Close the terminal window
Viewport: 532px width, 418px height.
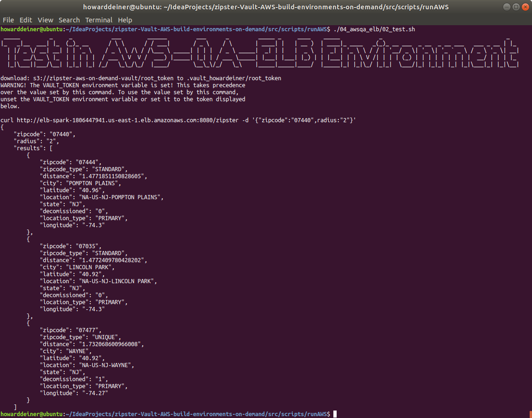(525, 7)
